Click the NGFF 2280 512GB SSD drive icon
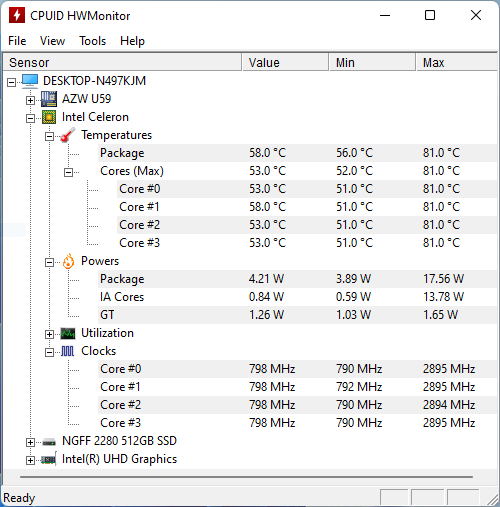 (x=49, y=442)
